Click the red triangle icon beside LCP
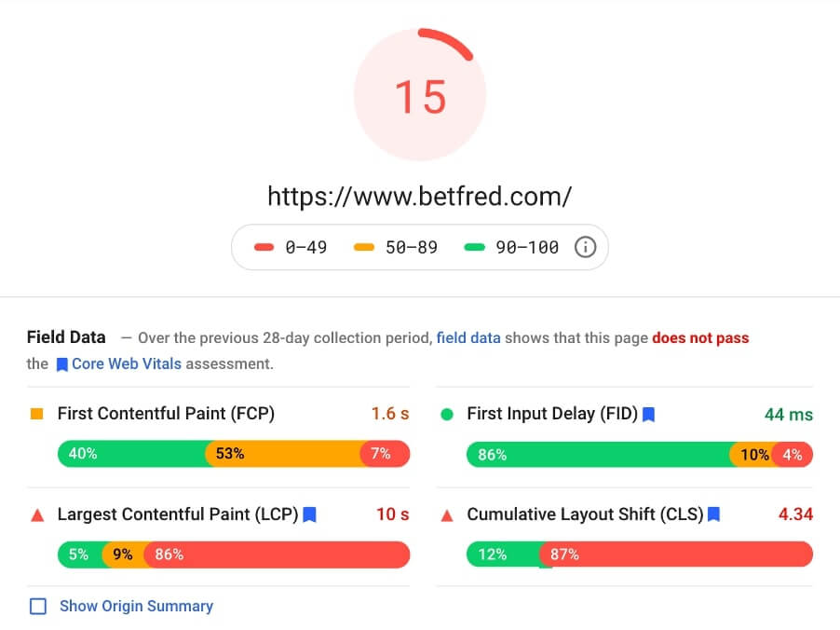840x630 pixels. (37, 515)
